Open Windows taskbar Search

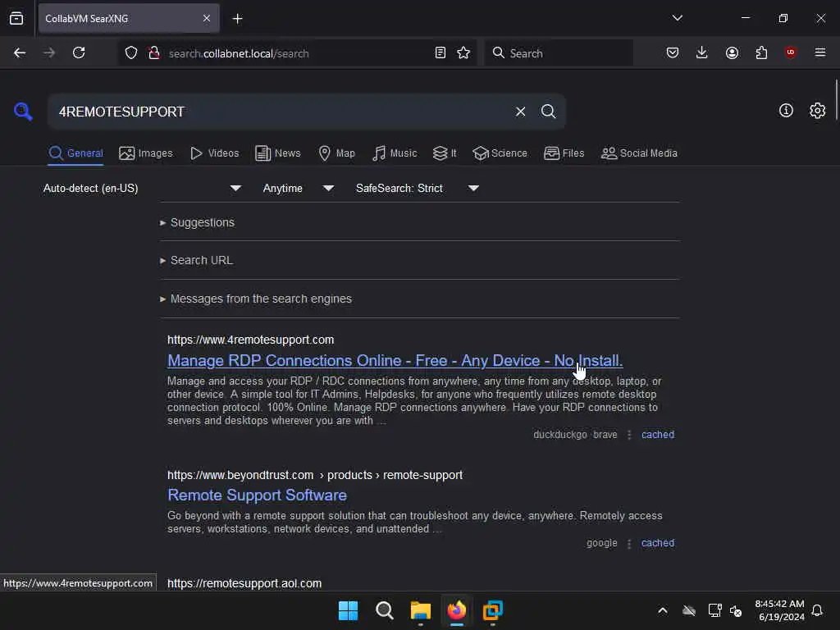(384, 610)
